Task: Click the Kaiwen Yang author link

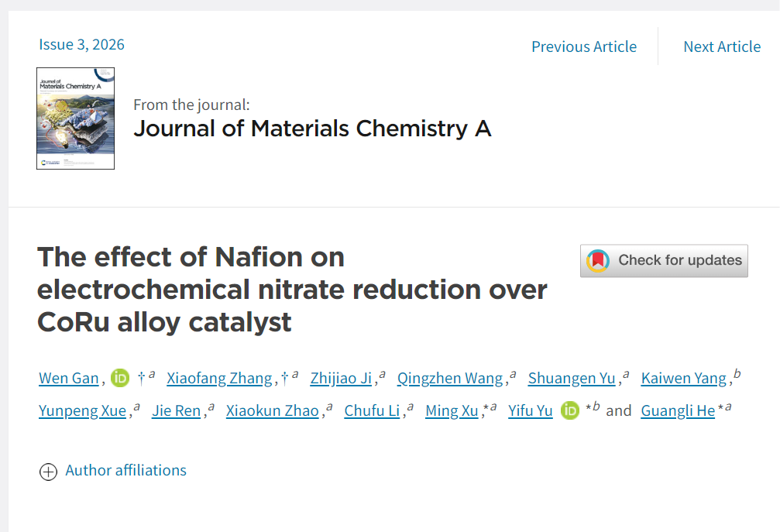Action: [684, 379]
